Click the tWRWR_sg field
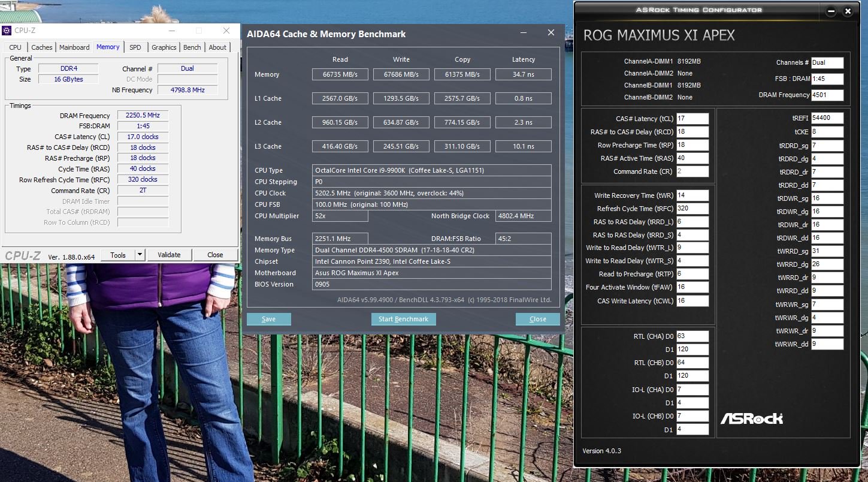This screenshot has width=868, height=482. coord(827,305)
